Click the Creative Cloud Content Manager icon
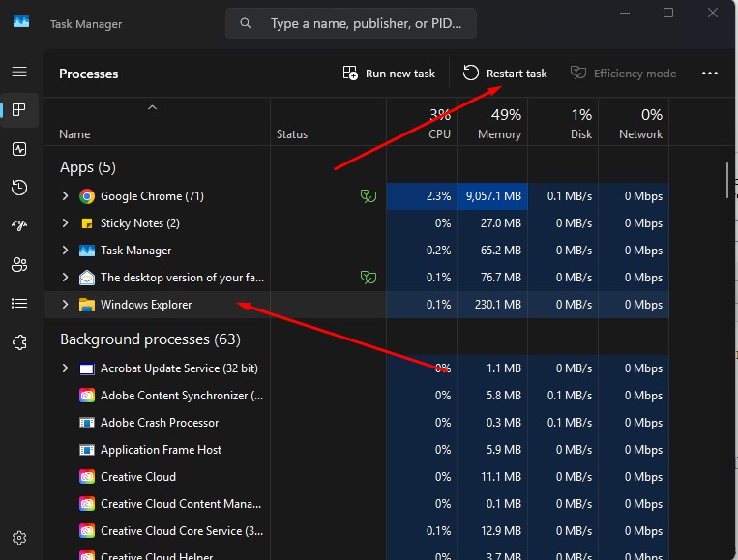This screenshot has height=560, width=738. tap(87, 505)
